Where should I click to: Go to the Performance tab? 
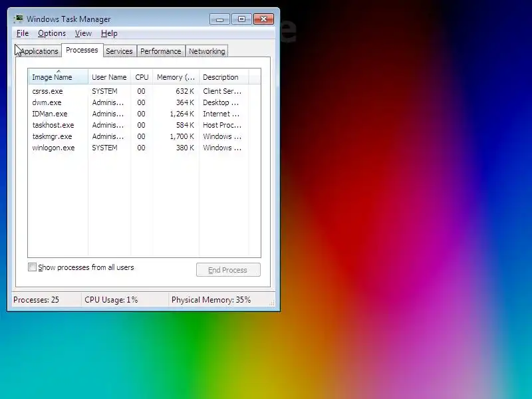tap(161, 51)
